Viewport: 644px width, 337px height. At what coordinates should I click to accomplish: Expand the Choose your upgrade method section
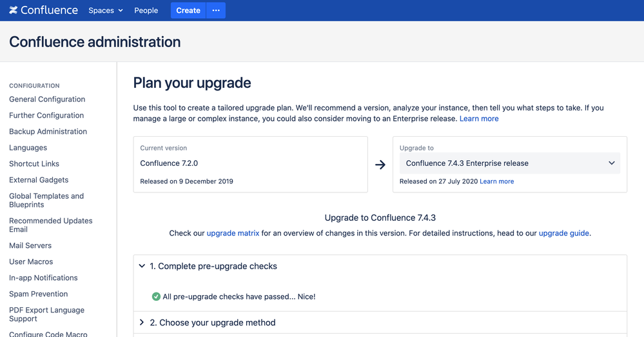click(142, 322)
